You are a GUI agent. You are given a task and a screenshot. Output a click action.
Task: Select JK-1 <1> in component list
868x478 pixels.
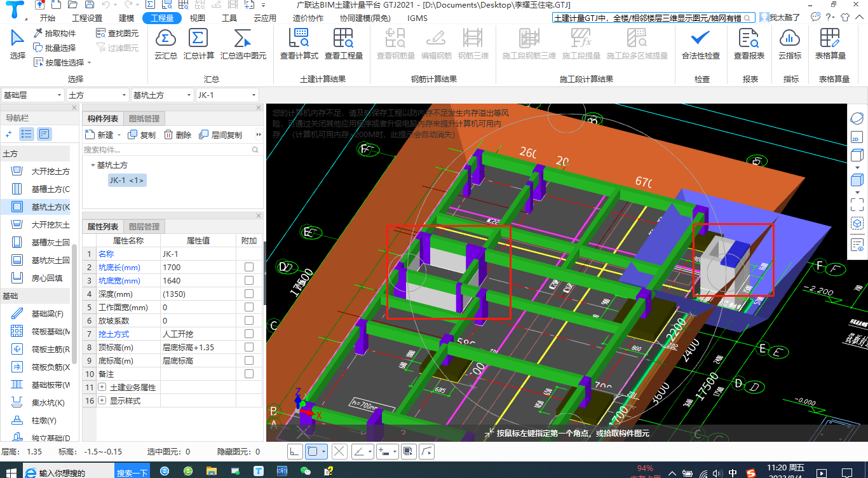point(127,181)
